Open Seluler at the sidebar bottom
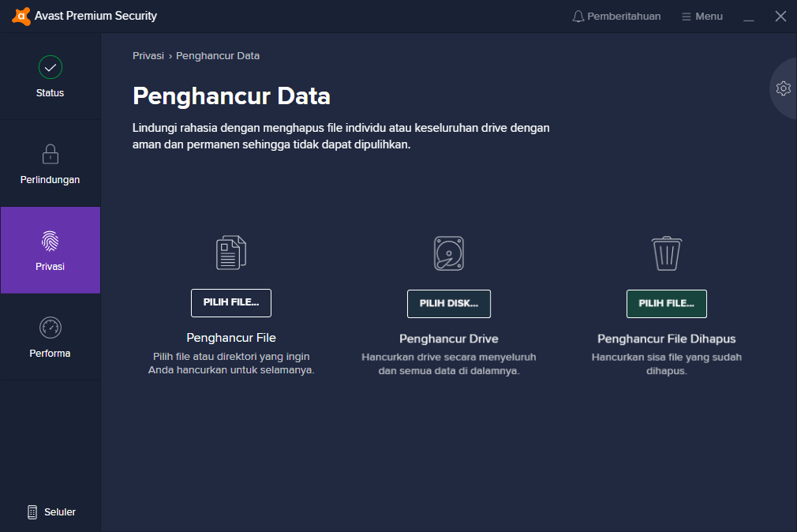The height and width of the screenshot is (532, 797). click(x=51, y=512)
